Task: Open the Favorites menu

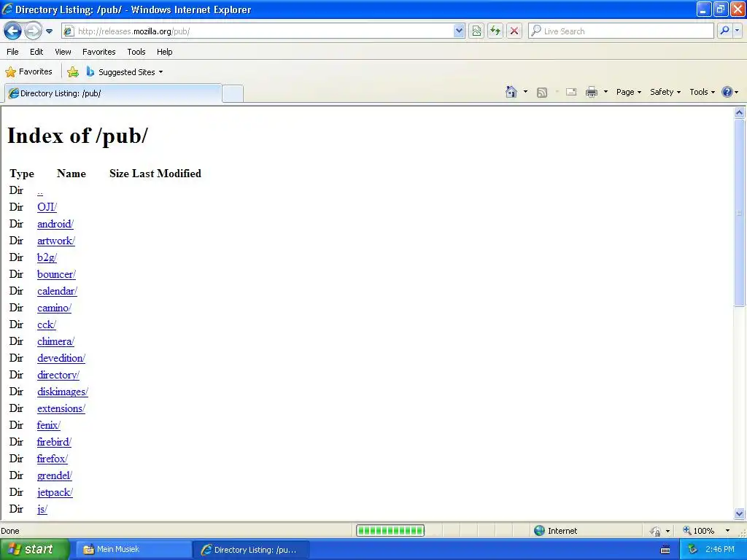Action: [x=98, y=52]
